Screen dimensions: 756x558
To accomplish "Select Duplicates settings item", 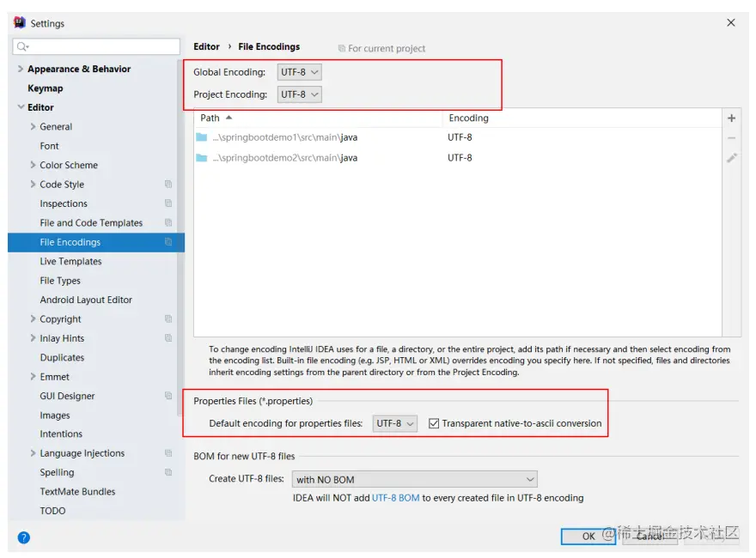I will click(62, 357).
